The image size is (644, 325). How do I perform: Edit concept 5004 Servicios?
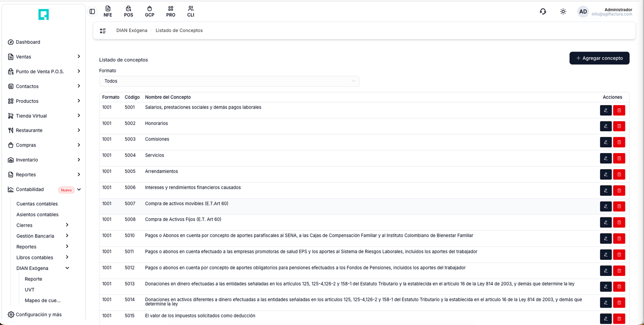click(606, 158)
